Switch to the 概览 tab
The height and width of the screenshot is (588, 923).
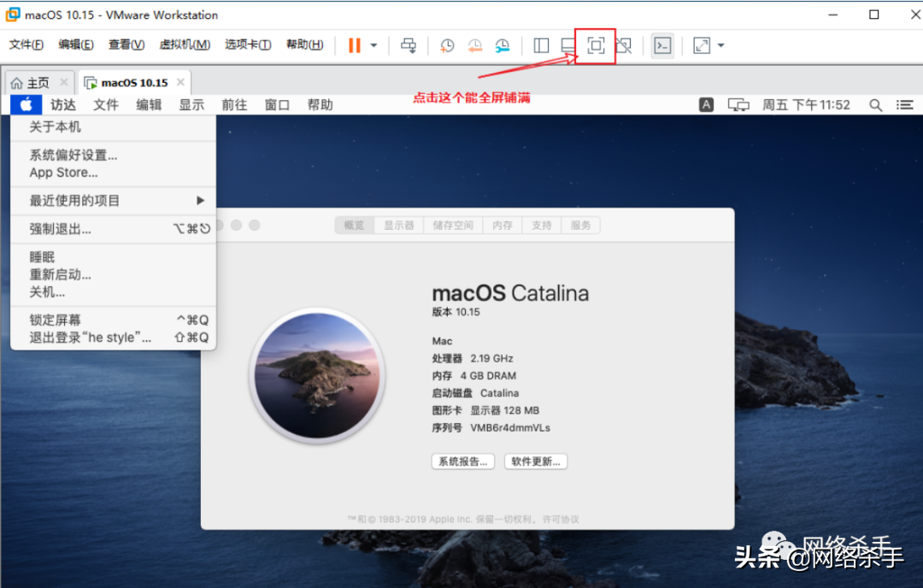(355, 225)
